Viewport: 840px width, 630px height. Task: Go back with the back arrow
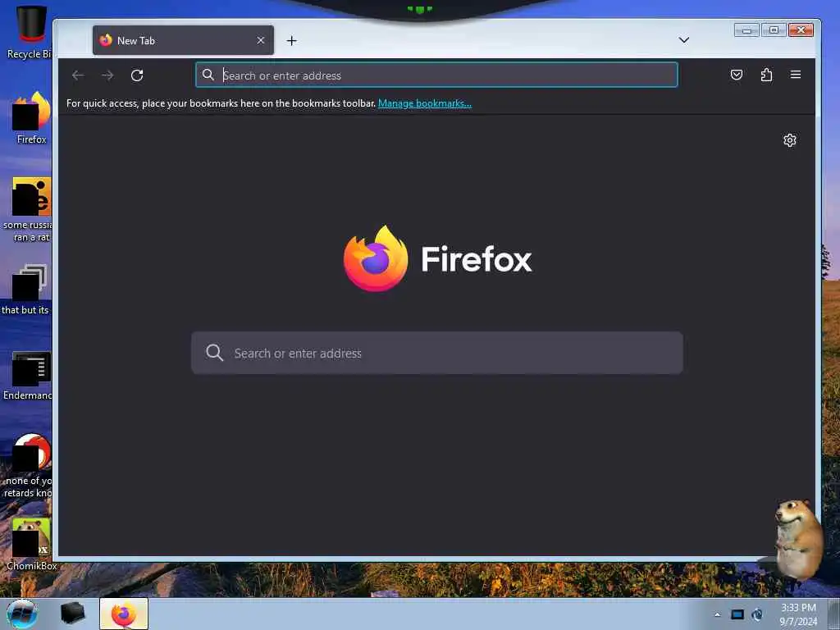(78, 75)
